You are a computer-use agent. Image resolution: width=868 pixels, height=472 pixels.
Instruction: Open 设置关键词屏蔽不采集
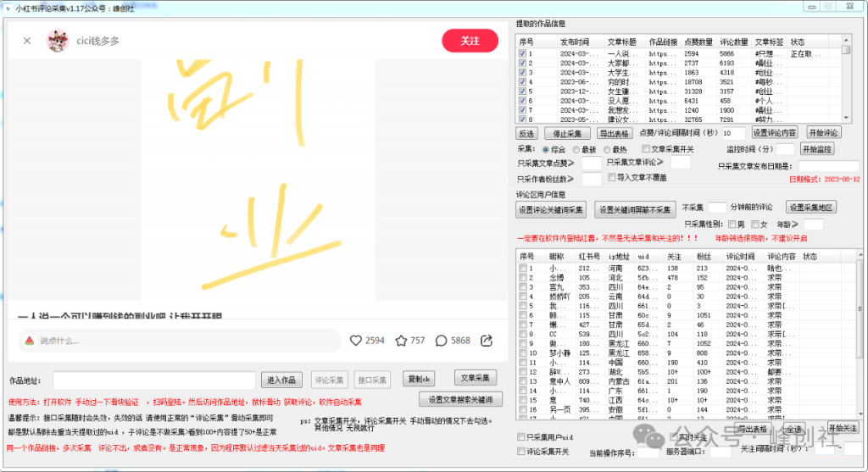635,209
